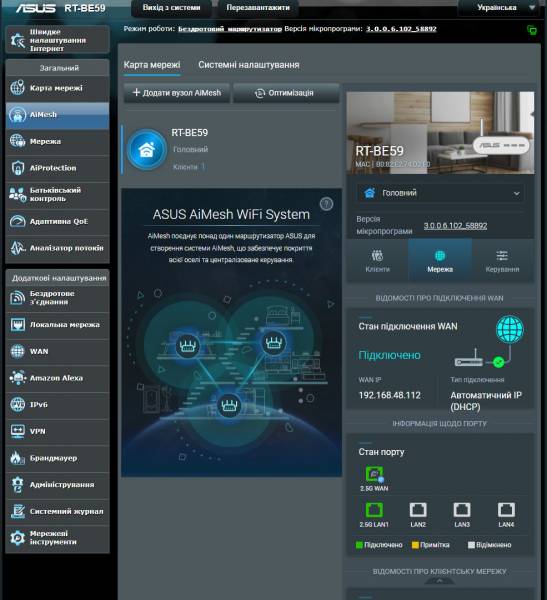Open the quick Internet setup wizard icon
Image resolution: width=547 pixels, height=600 pixels.
point(17,40)
